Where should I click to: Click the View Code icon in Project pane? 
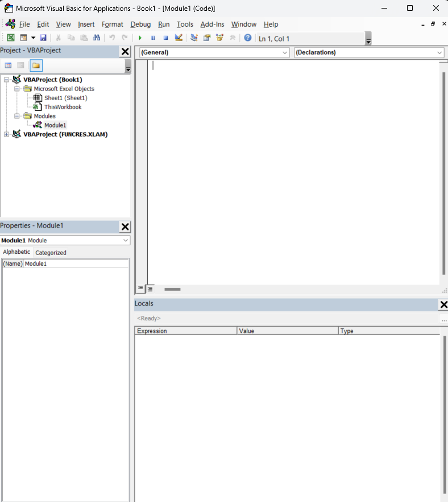(9, 65)
